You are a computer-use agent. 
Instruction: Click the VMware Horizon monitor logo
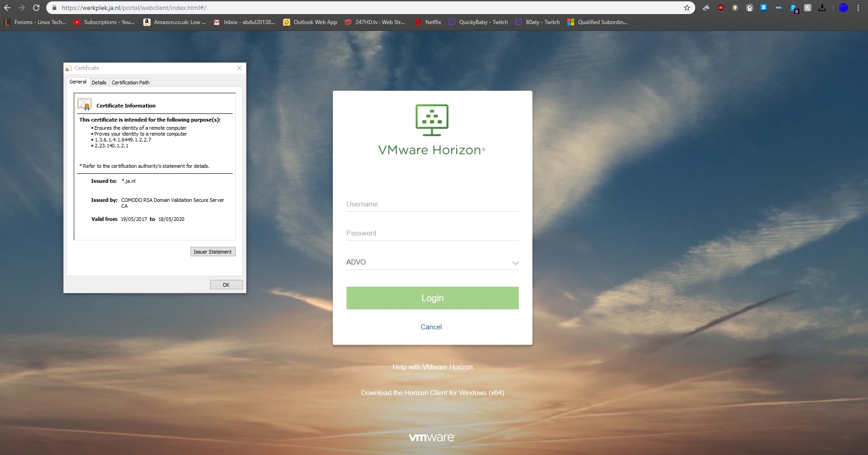[x=432, y=120]
